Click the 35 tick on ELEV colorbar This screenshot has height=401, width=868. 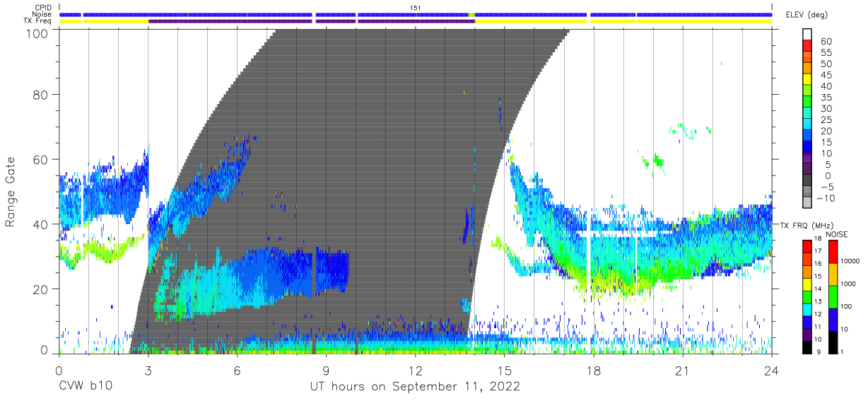tap(826, 98)
